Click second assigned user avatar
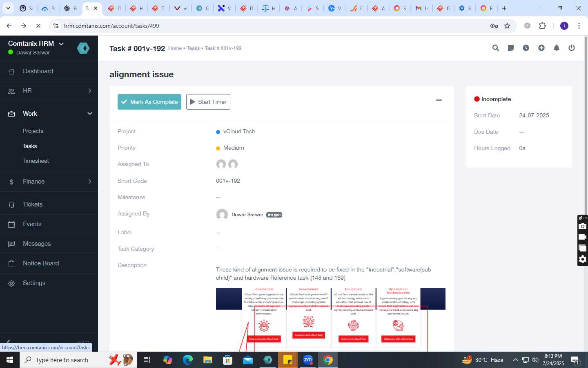Image resolution: width=588 pixels, height=368 pixels. (233, 164)
